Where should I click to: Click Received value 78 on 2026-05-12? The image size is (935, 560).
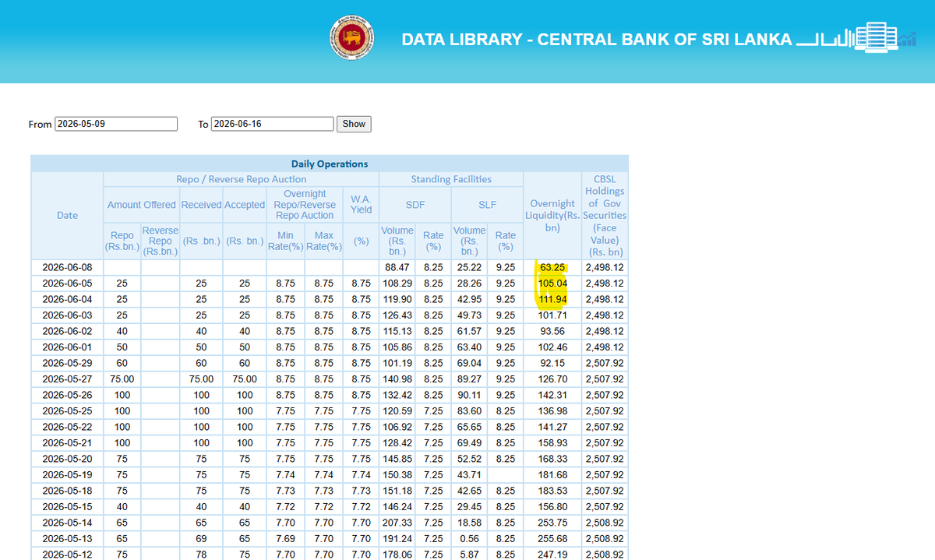[x=201, y=555]
